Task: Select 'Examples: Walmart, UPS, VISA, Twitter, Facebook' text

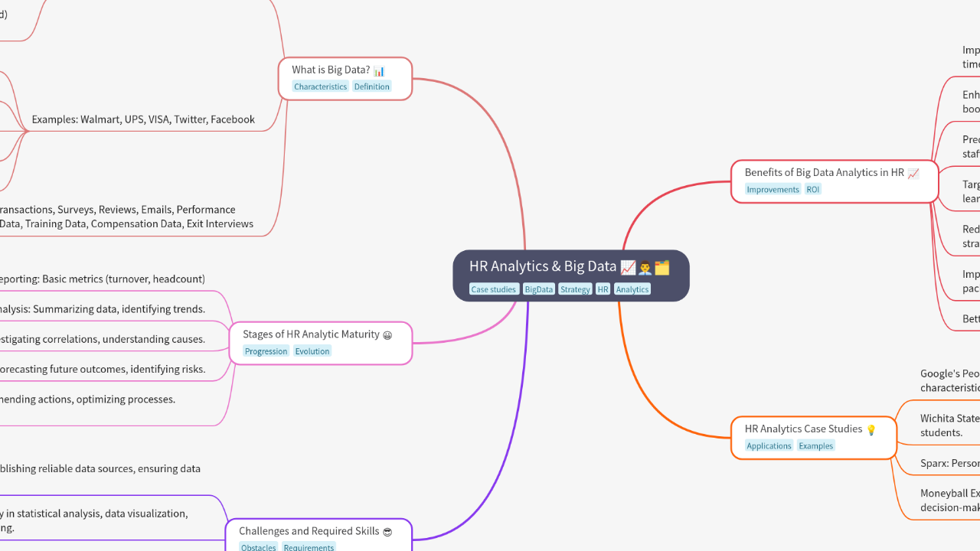Action: pos(143,119)
